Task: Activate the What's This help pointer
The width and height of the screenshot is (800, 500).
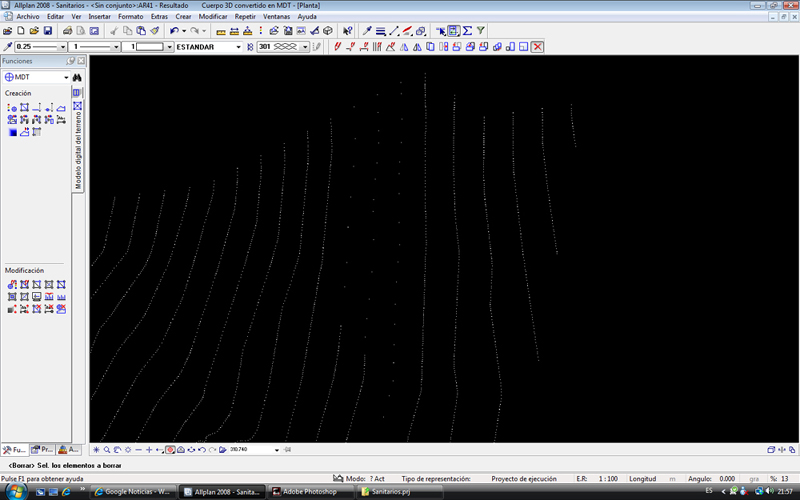Action: [x=347, y=31]
